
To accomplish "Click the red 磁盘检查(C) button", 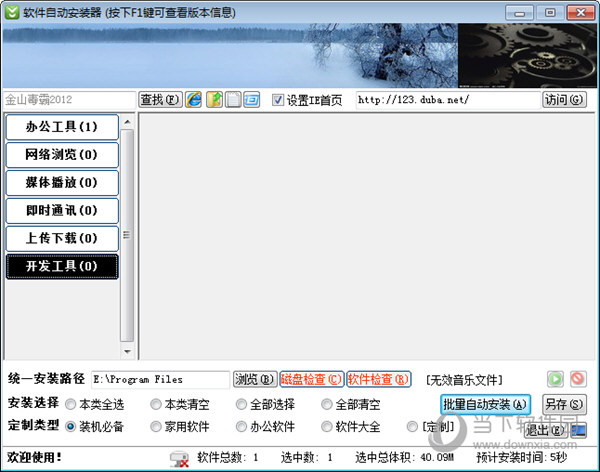I will [x=311, y=379].
